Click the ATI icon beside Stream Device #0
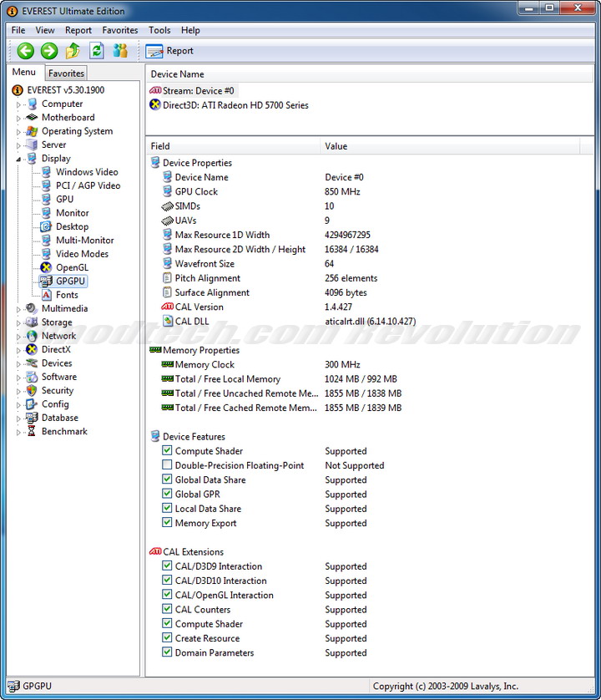The width and height of the screenshot is (601, 700). point(155,90)
